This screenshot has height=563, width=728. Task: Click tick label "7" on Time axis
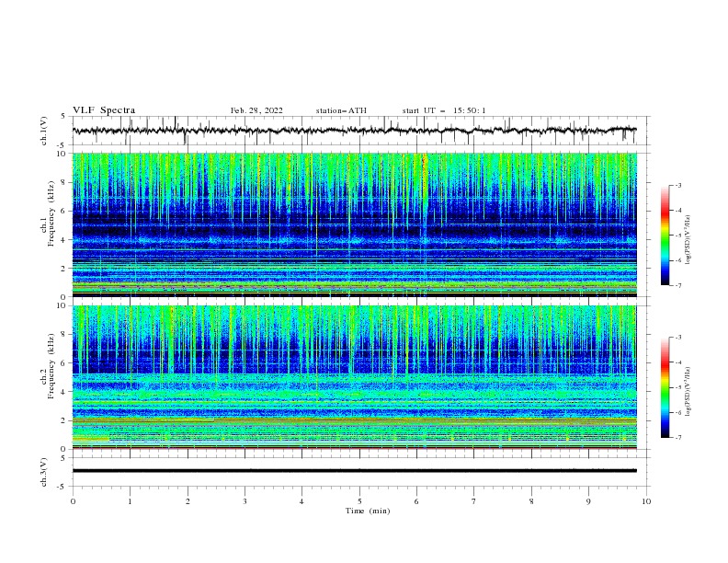click(x=474, y=501)
